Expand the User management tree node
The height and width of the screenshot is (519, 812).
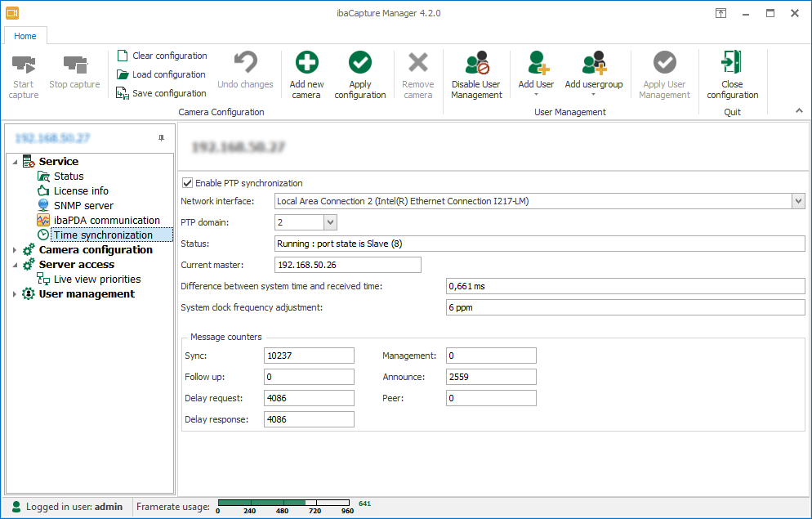pos(16,294)
